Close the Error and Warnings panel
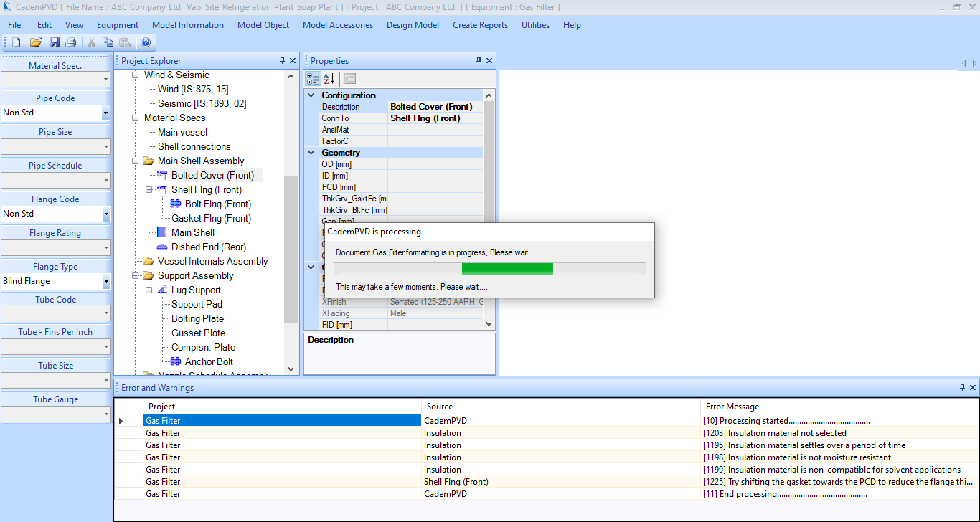 (973, 388)
